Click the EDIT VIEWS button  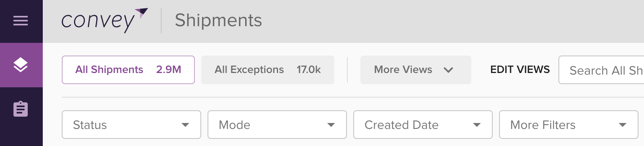click(520, 70)
